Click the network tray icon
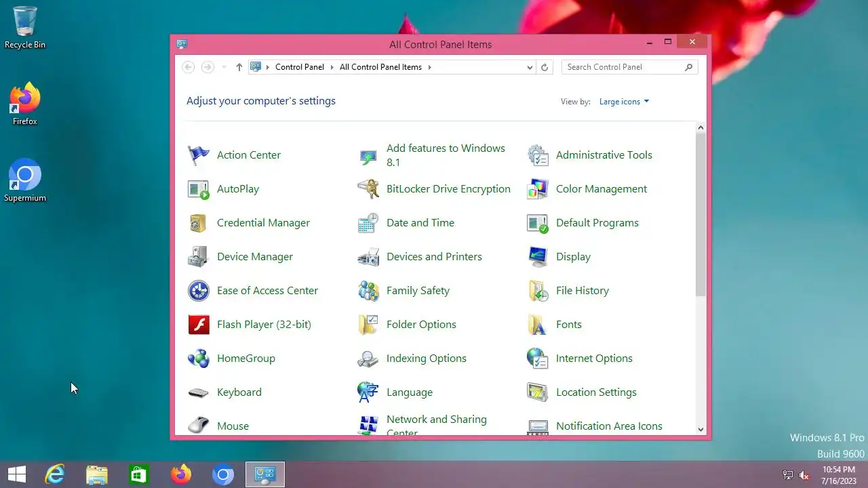The height and width of the screenshot is (488, 868). 787,475
